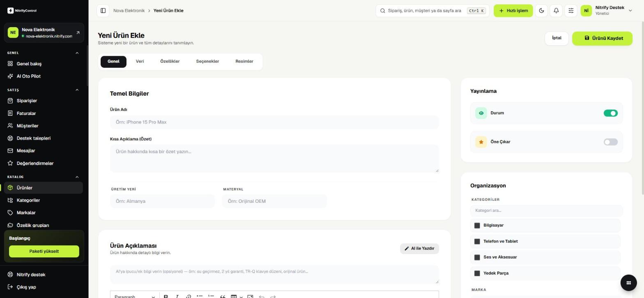Open Nova Elektronik store in new tab

pos(78,33)
